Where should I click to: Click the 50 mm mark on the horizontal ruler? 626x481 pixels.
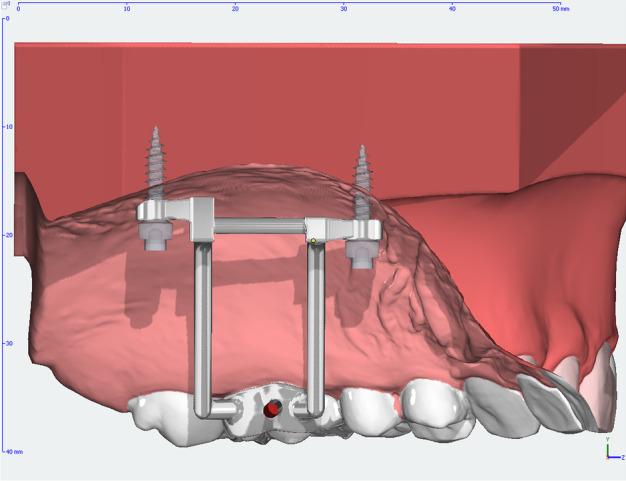(x=561, y=8)
